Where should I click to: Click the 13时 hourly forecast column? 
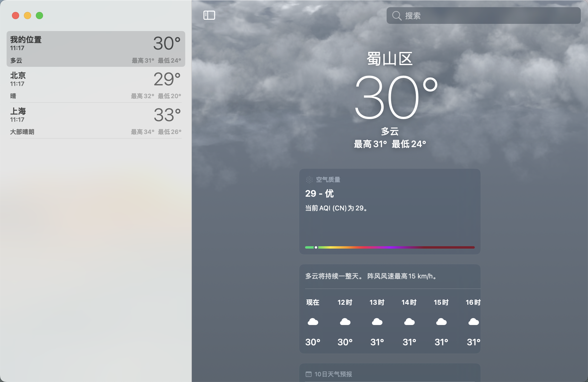click(377, 322)
